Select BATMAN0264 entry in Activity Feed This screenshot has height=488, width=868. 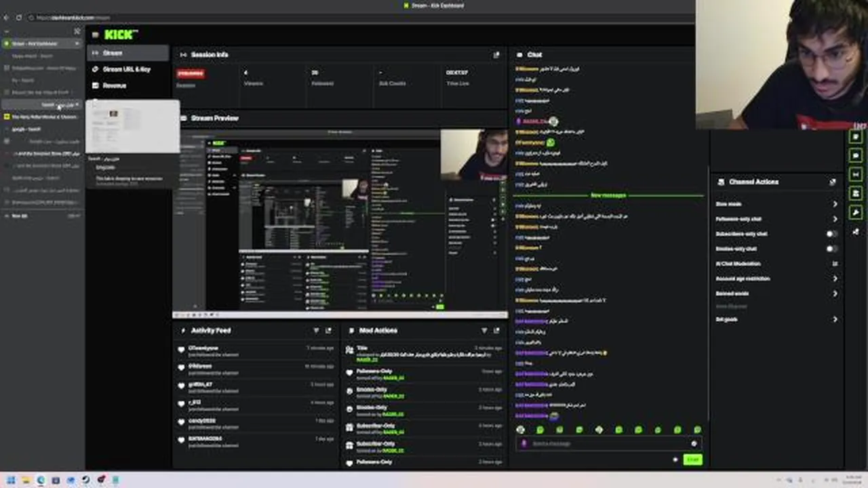point(255,442)
